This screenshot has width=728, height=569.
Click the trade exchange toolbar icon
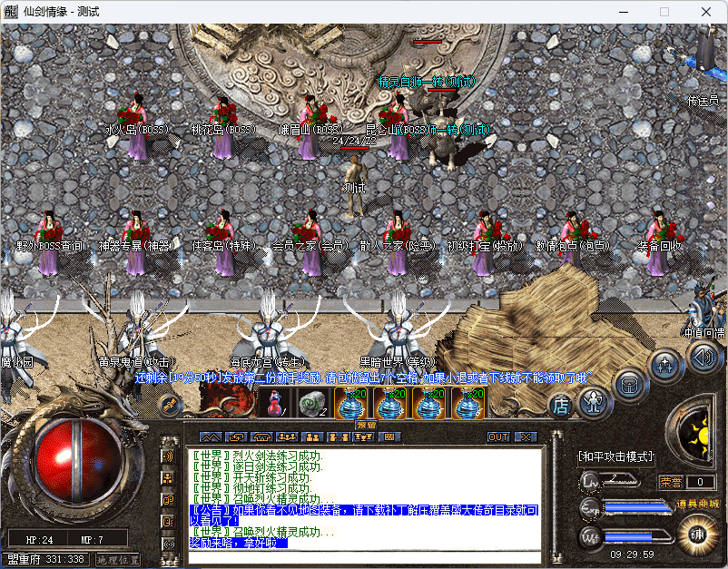click(x=236, y=437)
